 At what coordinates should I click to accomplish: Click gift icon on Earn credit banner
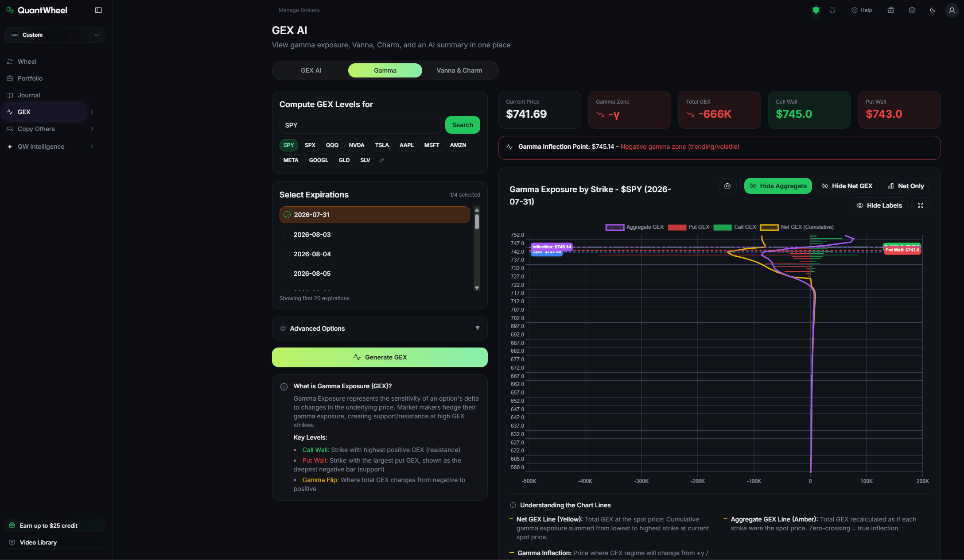12,525
